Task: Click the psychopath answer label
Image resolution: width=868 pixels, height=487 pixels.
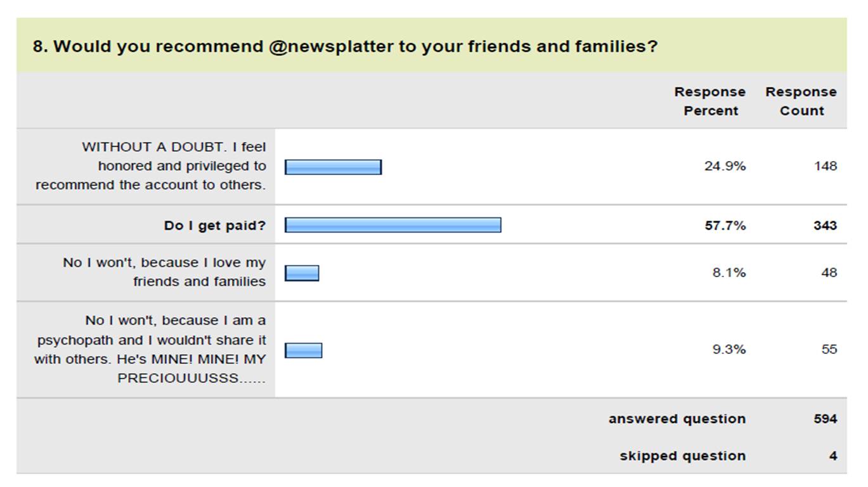Action: click(x=150, y=349)
